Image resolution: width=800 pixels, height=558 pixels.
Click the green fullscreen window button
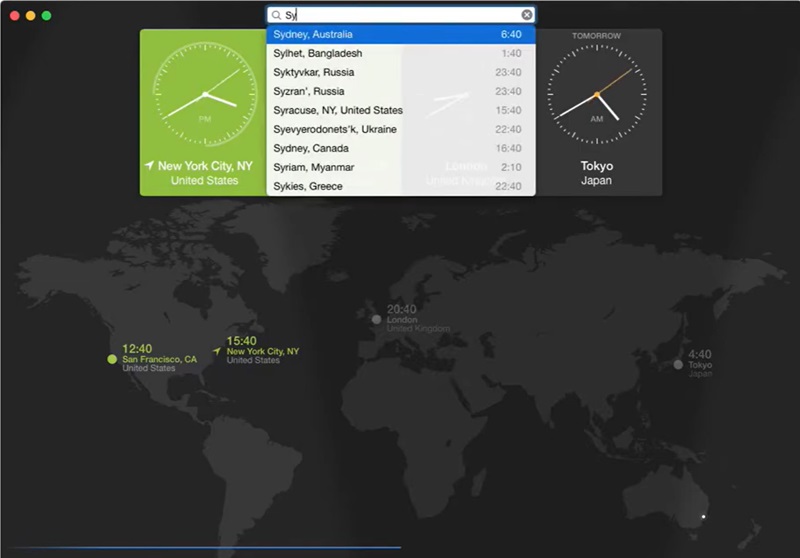coord(46,16)
